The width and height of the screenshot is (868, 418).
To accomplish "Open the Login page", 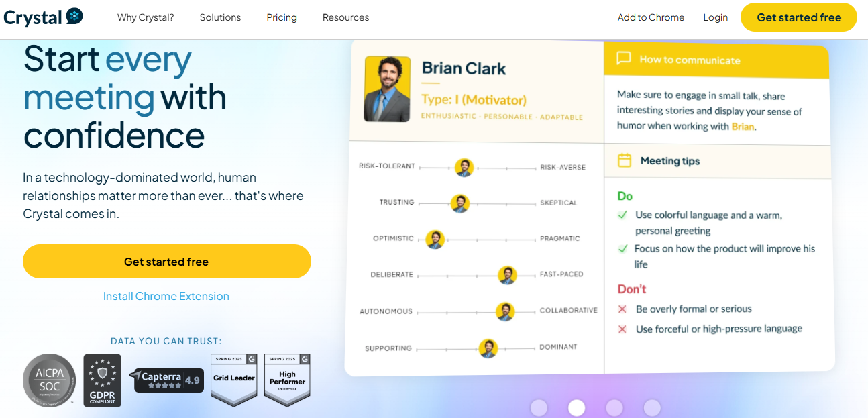I will coord(715,17).
